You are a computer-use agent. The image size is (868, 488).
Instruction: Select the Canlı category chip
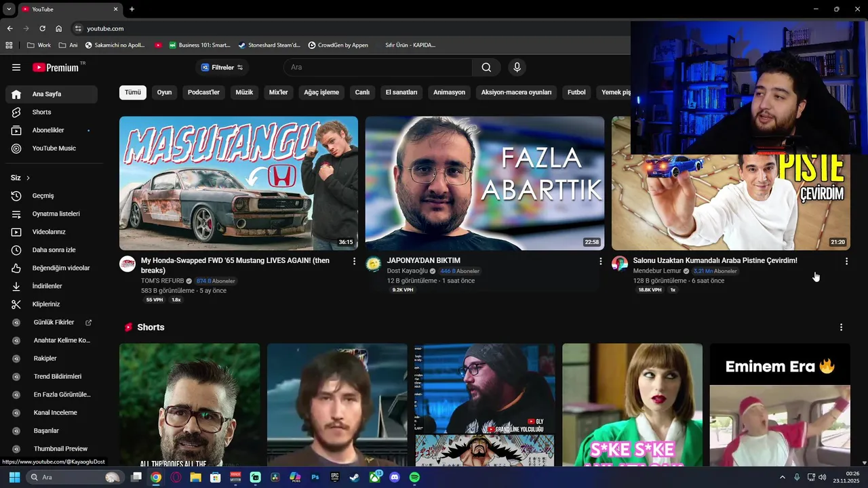pyautogui.click(x=362, y=92)
